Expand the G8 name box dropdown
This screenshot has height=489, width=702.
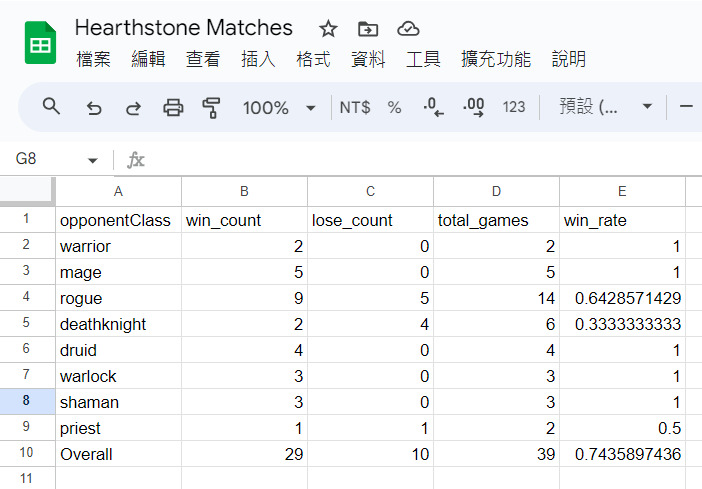[93, 160]
